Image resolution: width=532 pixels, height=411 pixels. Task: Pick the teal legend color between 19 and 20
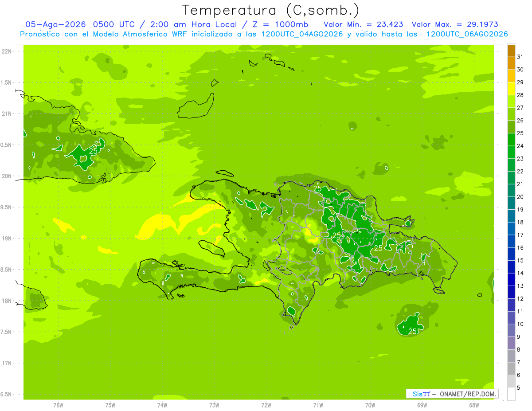(511, 203)
